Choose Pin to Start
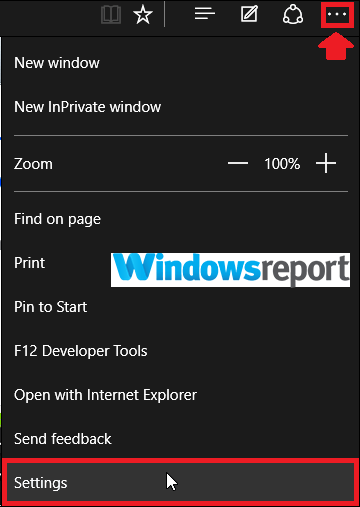Image resolution: width=360 pixels, height=507 pixels. [x=50, y=307]
